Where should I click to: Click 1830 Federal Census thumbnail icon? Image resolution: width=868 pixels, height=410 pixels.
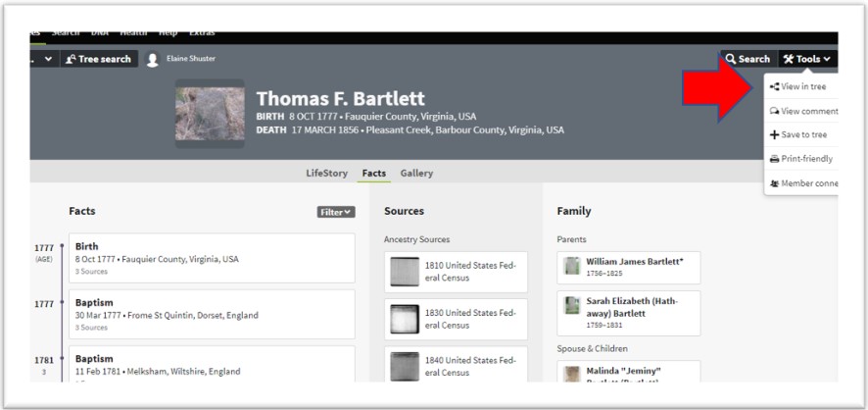[405, 319]
